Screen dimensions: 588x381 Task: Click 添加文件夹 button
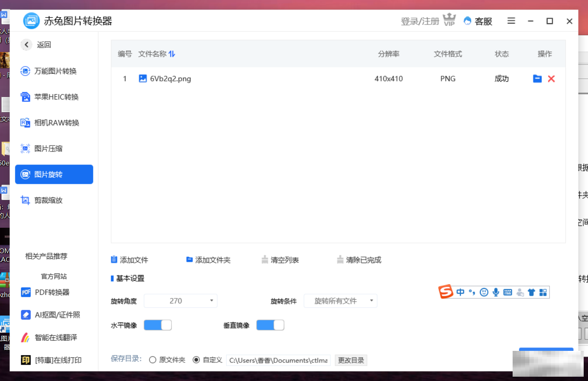(208, 260)
